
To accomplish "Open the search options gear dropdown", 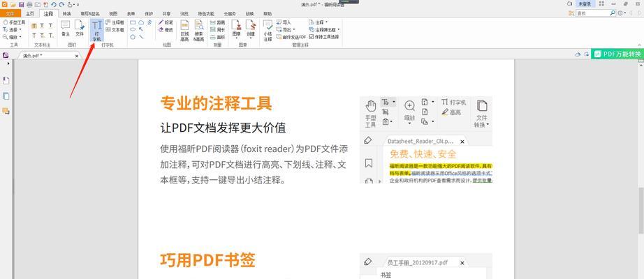I will (622, 13).
